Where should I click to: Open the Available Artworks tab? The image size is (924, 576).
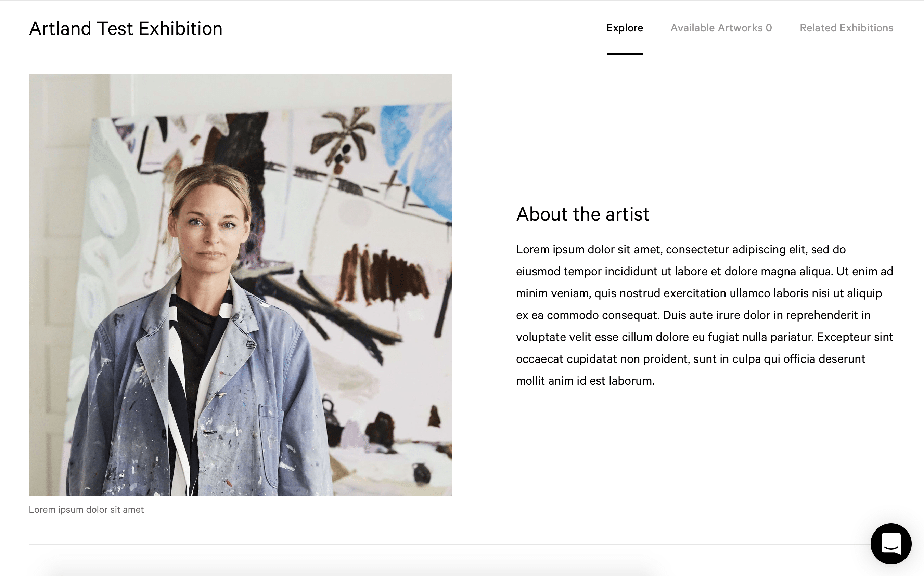coord(721,28)
